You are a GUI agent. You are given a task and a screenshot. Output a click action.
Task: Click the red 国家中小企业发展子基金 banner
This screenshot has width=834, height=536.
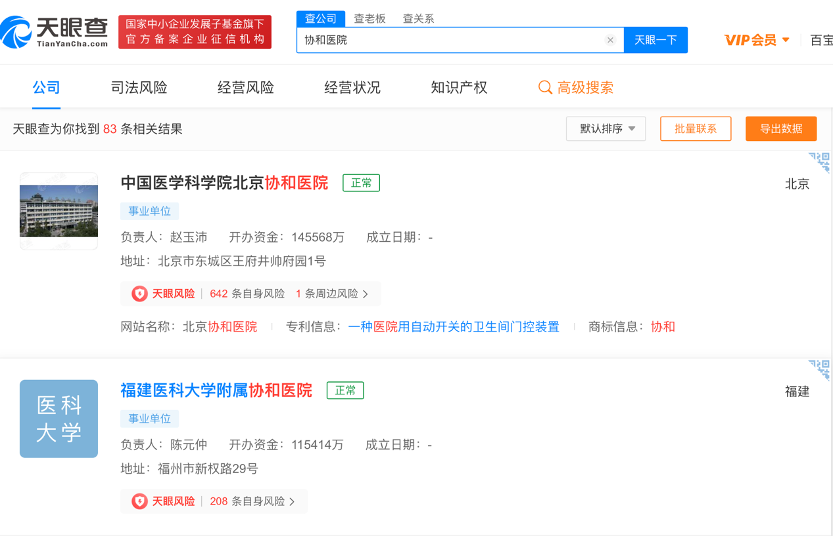[x=195, y=32]
